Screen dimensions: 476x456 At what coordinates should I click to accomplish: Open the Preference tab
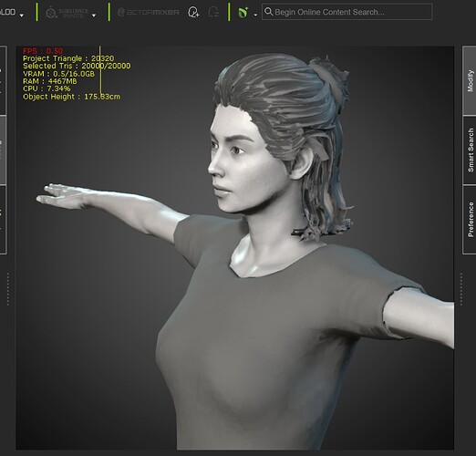(470, 220)
